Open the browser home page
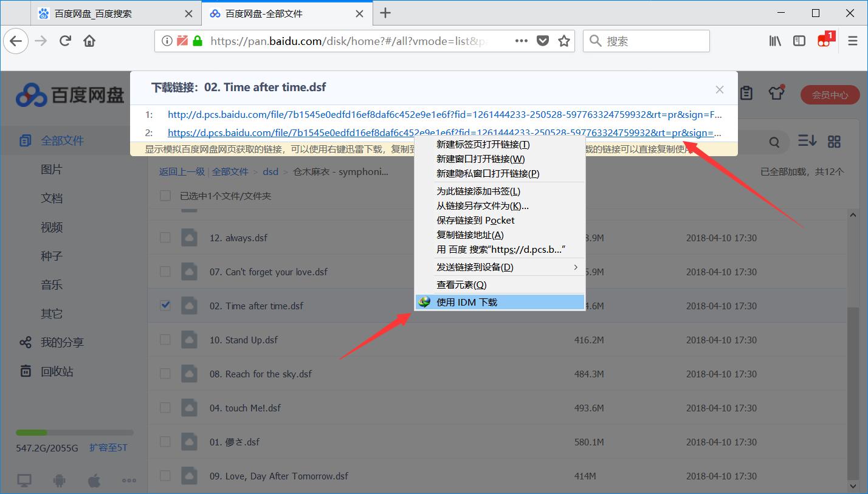The image size is (868, 494). 89,41
